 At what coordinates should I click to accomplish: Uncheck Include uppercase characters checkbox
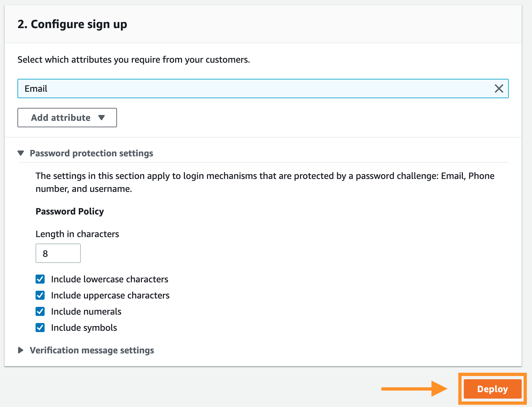(x=40, y=295)
